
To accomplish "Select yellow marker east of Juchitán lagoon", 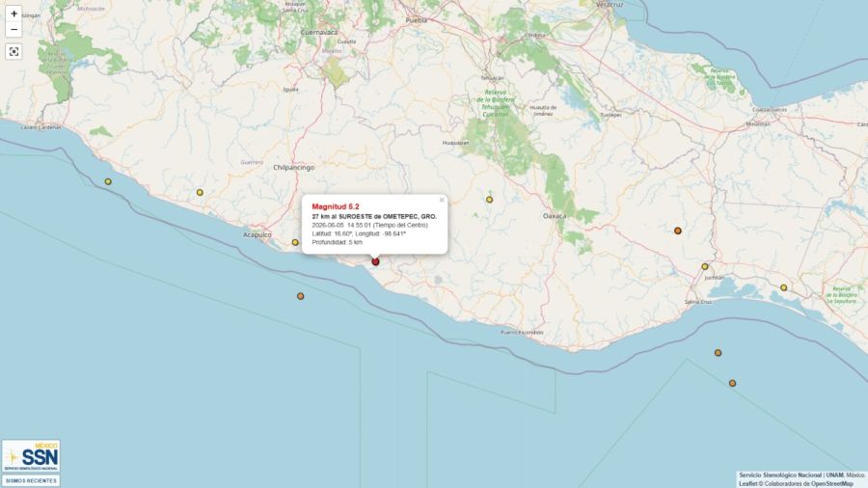I will 784,287.
